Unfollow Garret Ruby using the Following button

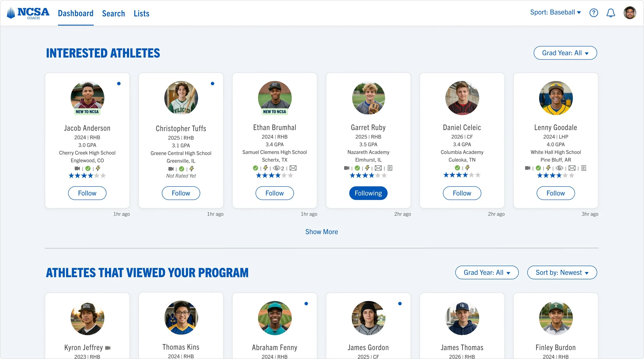coord(368,193)
